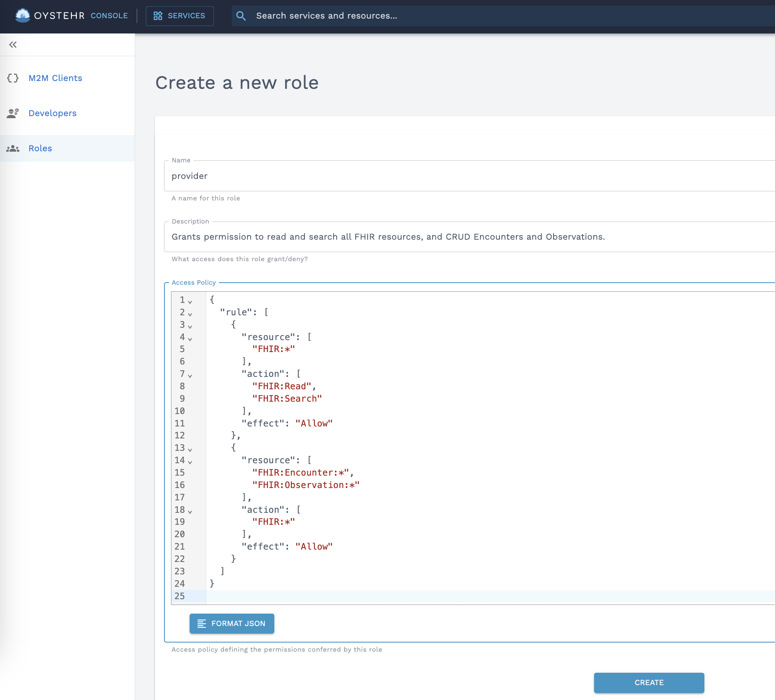The image size is (775, 700).
Task: Collapse second rule object at line 13
Action: point(190,450)
